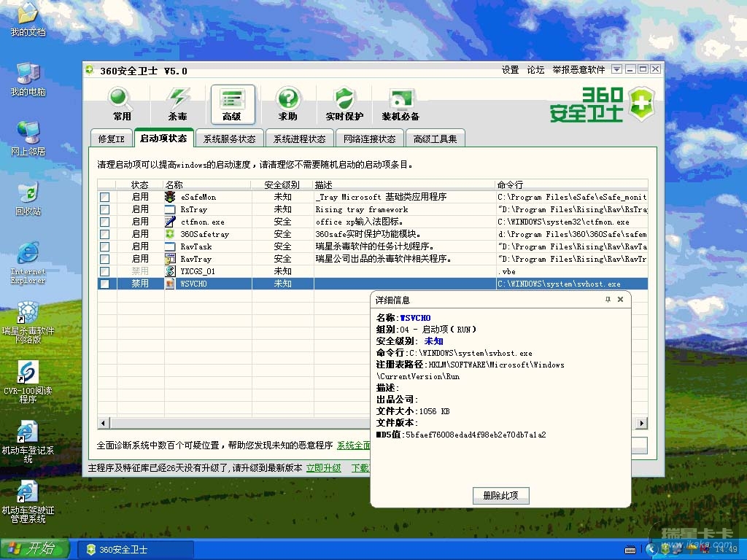Check the ctfmon.exe startup item checkbox
The image size is (747, 560).
105,222
